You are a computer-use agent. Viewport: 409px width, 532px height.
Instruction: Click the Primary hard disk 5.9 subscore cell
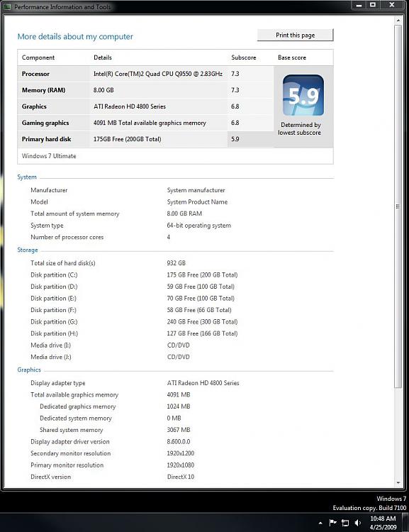click(x=250, y=139)
